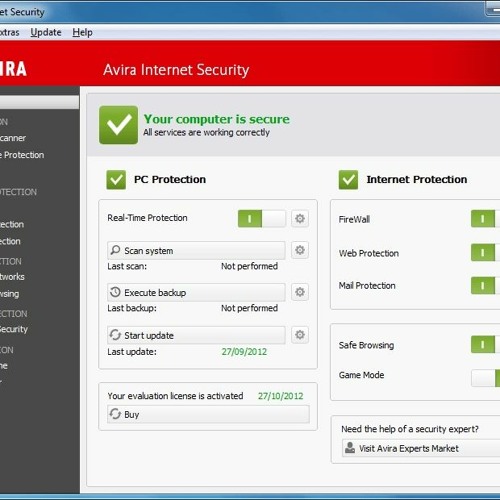Viewport: 500px width, 500px height.
Task: Click 'Your computer is secure' heading
Action: coord(217,119)
